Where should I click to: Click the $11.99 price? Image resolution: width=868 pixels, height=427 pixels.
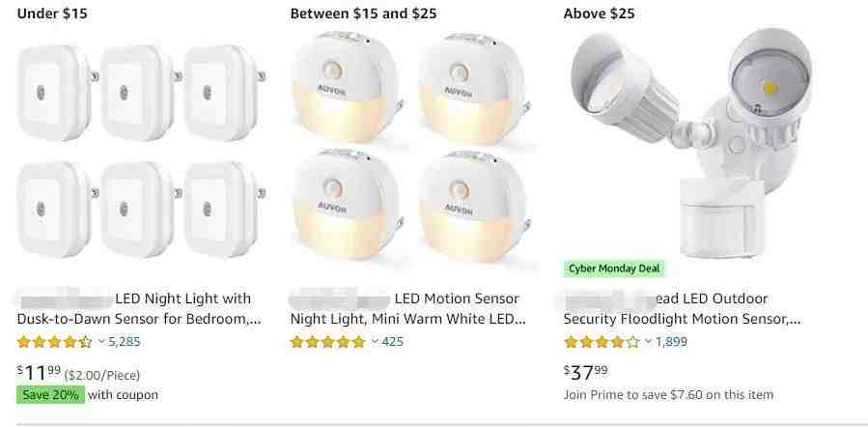39,373
